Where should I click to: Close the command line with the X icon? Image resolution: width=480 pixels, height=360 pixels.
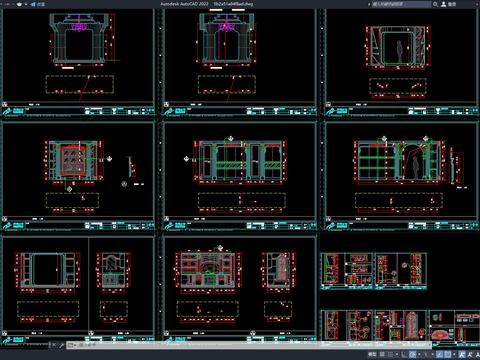click(x=54, y=345)
